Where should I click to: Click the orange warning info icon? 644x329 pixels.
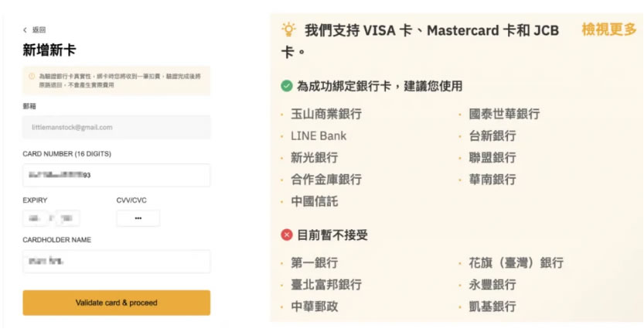[x=32, y=76]
